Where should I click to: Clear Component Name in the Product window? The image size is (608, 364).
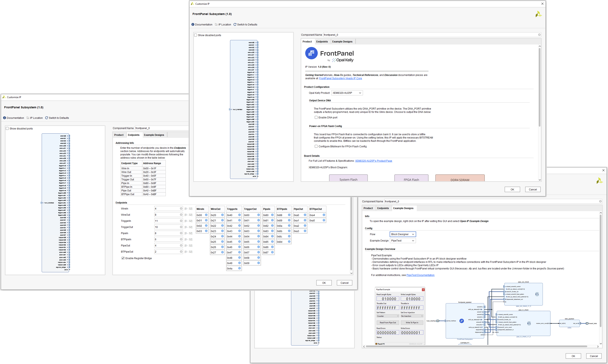(x=539, y=35)
